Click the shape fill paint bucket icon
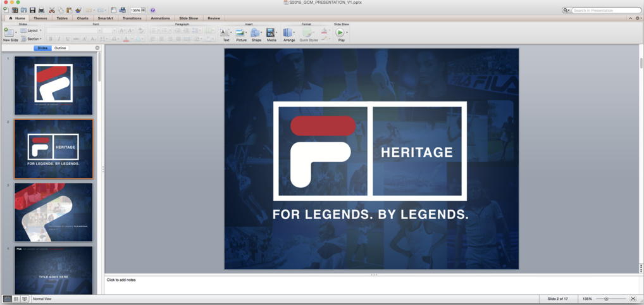 point(324,30)
